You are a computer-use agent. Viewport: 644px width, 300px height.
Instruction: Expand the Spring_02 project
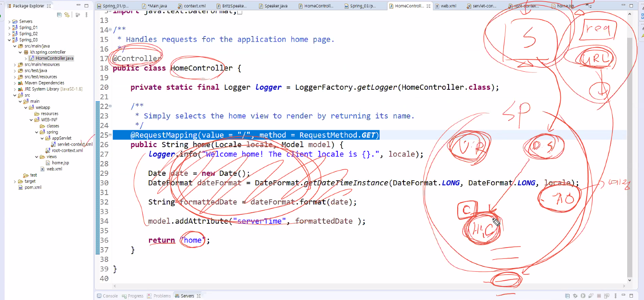(x=9, y=34)
